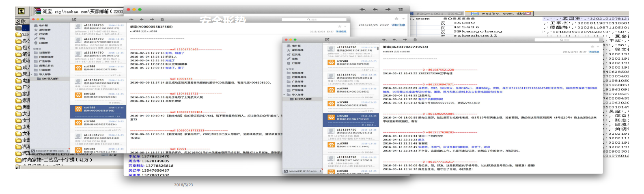Click the reply arrow at the middle window's top right
644x194 pixels.
click(375, 9)
